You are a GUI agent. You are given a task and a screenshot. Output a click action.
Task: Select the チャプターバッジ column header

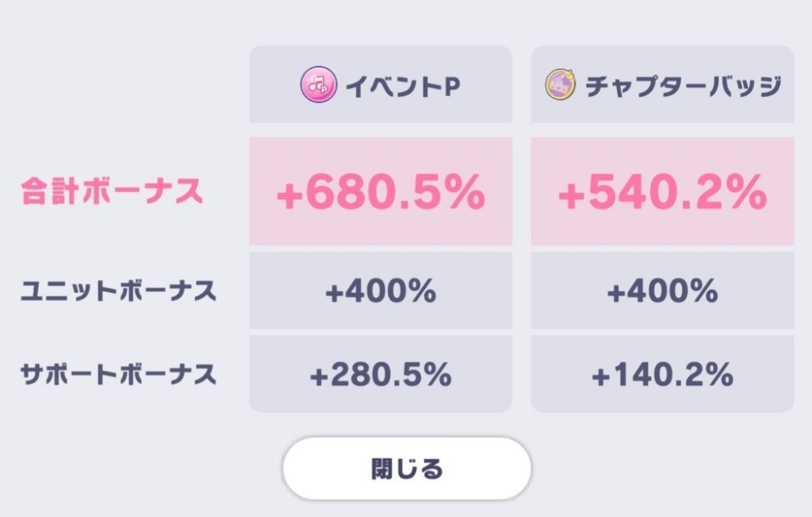coord(662,84)
